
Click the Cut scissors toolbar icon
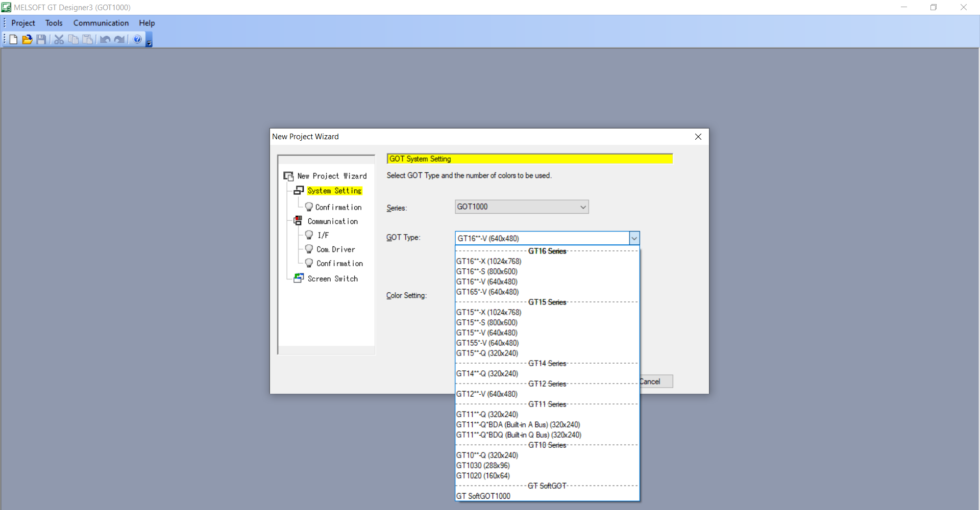[x=59, y=39]
